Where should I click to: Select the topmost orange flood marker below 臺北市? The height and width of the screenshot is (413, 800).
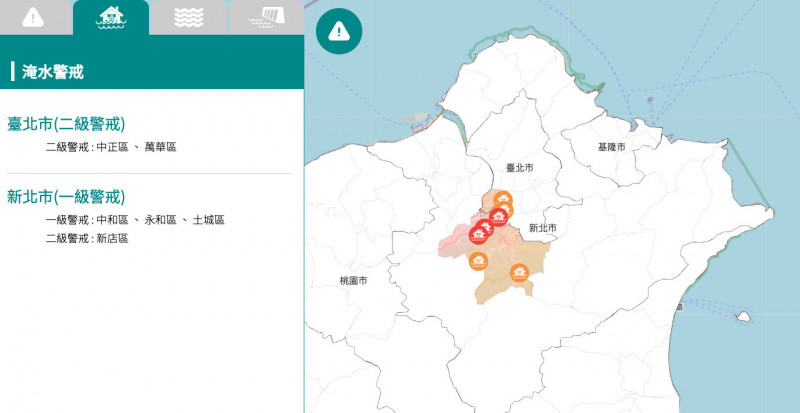[x=503, y=200]
